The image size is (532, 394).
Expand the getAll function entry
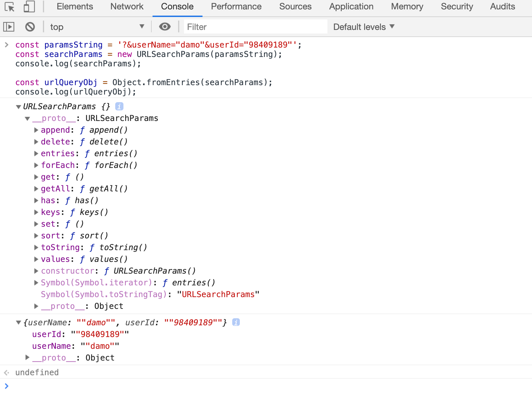click(36, 189)
